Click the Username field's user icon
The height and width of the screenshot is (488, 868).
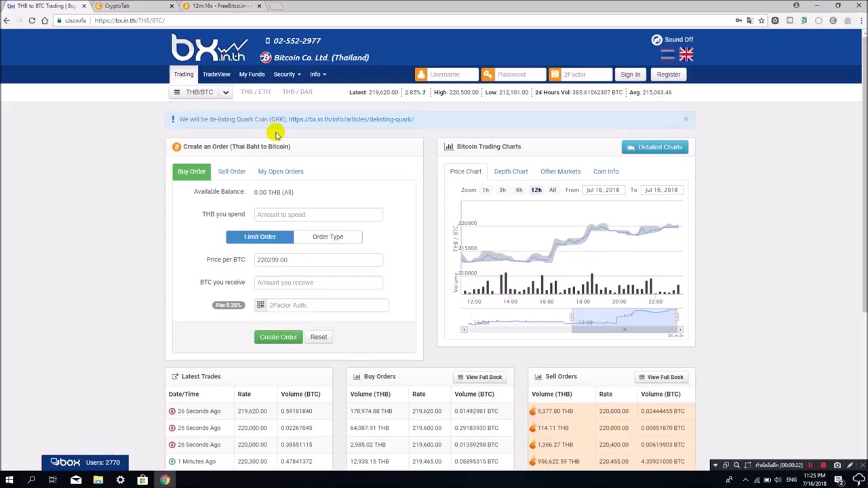[x=421, y=75]
